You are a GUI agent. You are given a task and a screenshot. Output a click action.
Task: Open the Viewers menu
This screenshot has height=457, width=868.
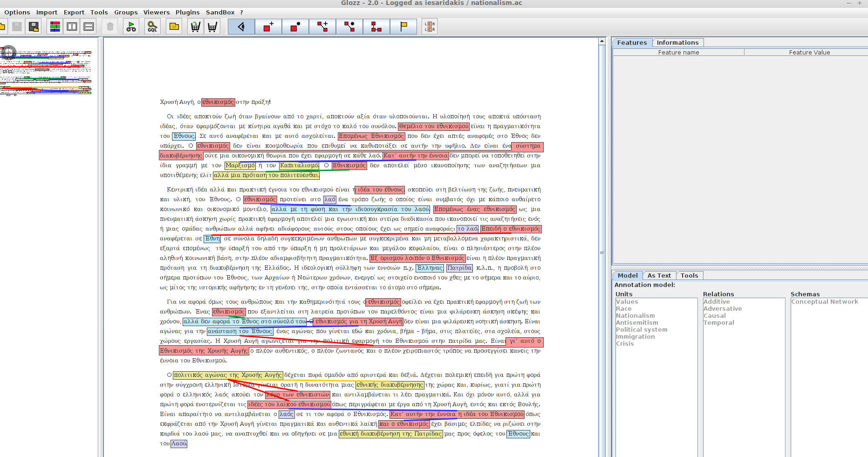coord(157,12)
